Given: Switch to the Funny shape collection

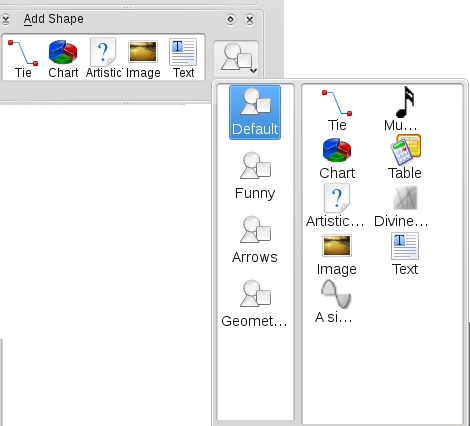Looking at the screenshot, I should [x=255, y=176].
